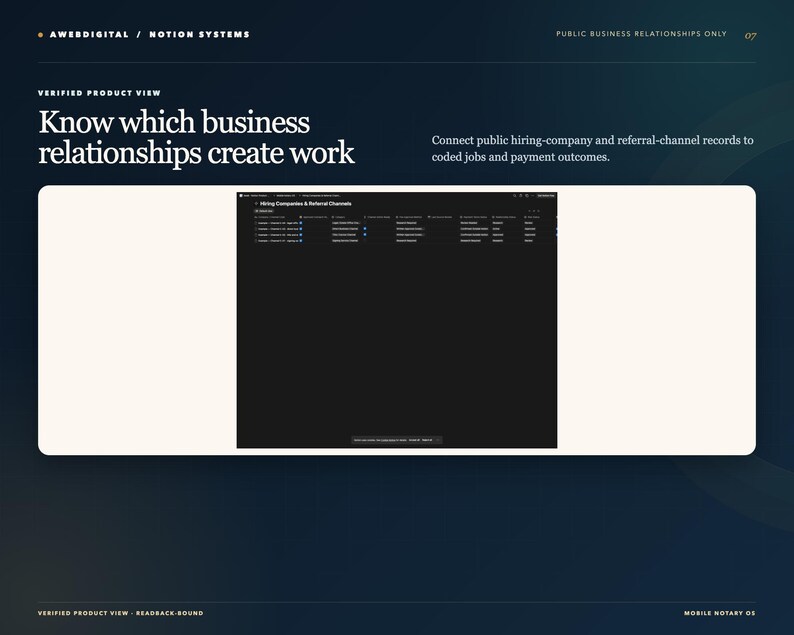
Task: Toggle Approved Outreach checkbox in Title / Escrow Channel row
Action: (301, 235)
